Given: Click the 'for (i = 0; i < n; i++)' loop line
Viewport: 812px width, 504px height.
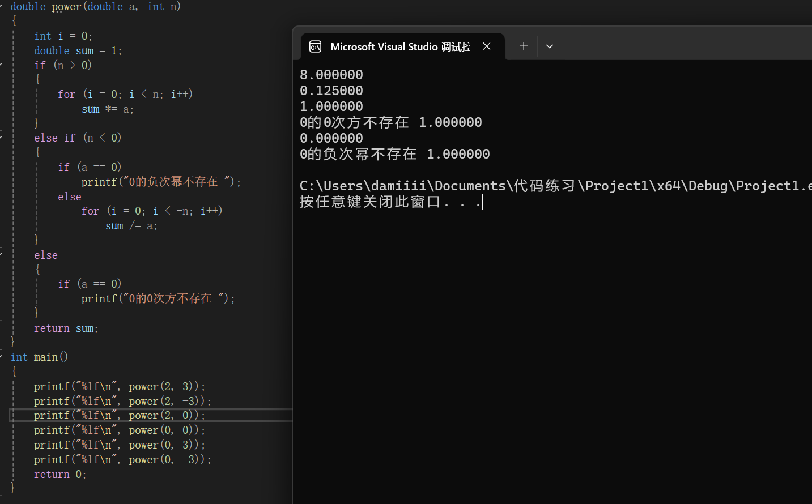Looking at the screenshot, I should coord(125,94).
